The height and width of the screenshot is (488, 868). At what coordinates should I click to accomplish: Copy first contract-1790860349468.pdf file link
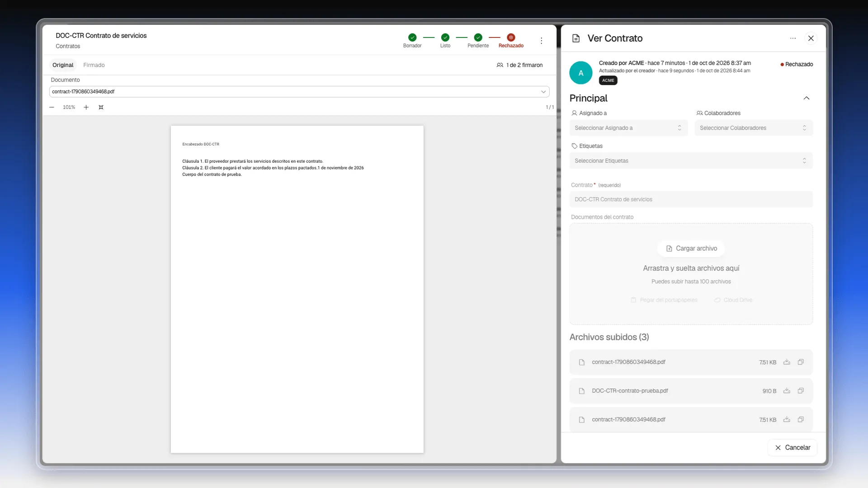(x=801, y=362)
